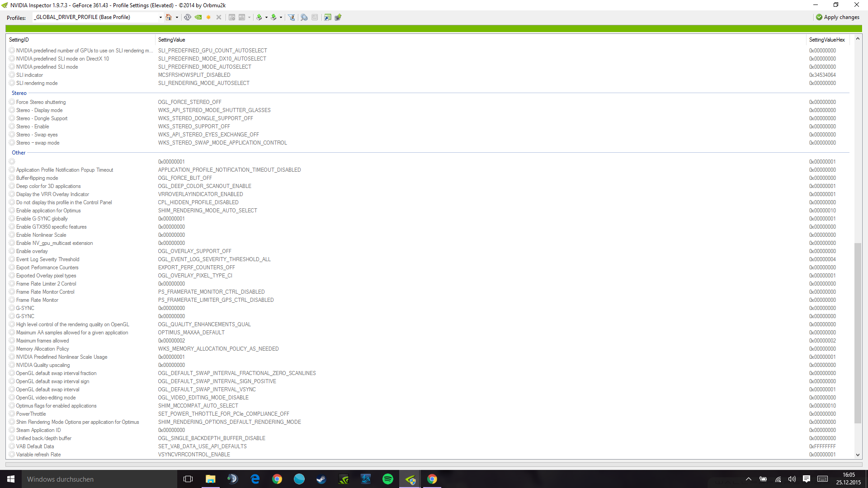Click the magnifier scan icon in toolbar

[304, 17]
